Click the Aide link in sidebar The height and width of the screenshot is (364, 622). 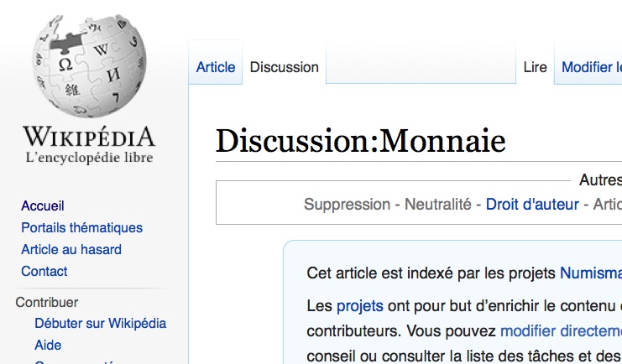(48, 345)
